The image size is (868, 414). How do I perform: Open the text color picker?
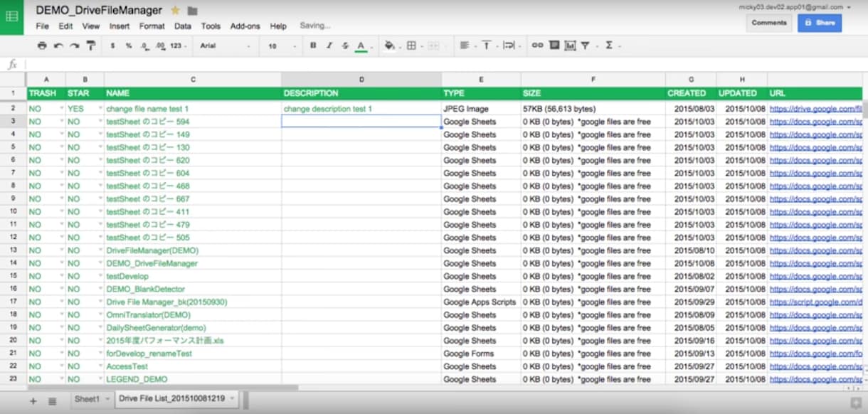(361, 46)
